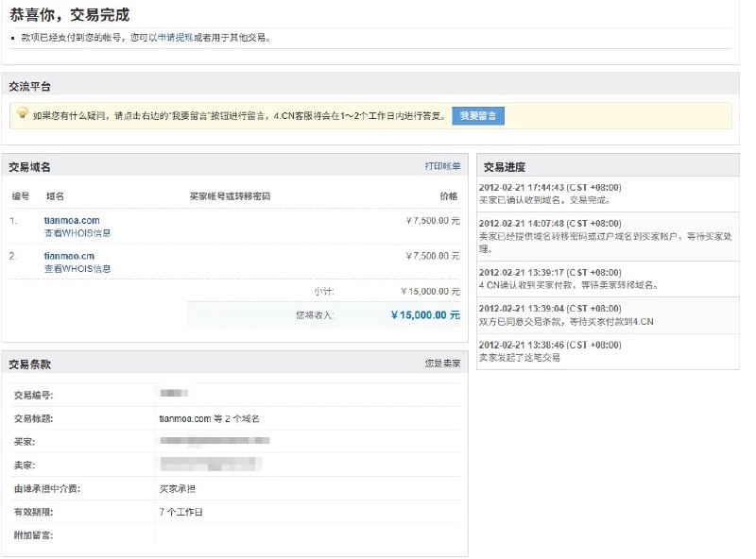Select the 交流平台 section header
The height and width of the screenshot is (559, 756).
click(29, 87)
